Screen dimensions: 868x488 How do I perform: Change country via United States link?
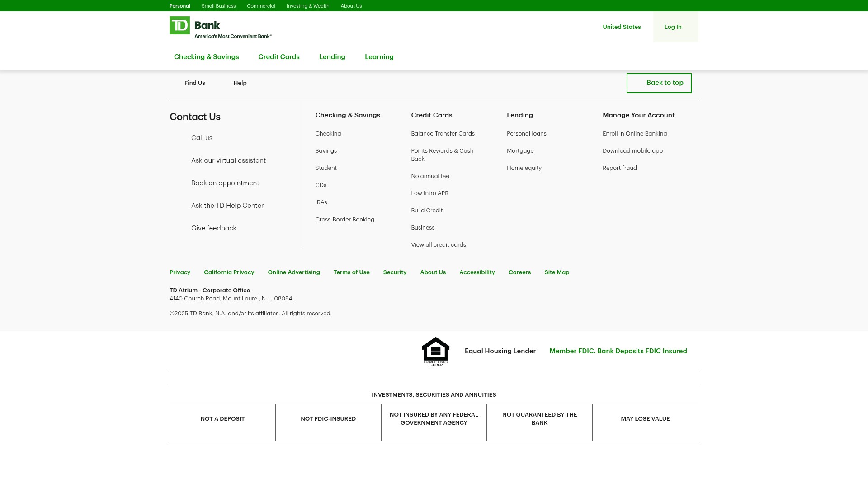[x=622, y=27]
